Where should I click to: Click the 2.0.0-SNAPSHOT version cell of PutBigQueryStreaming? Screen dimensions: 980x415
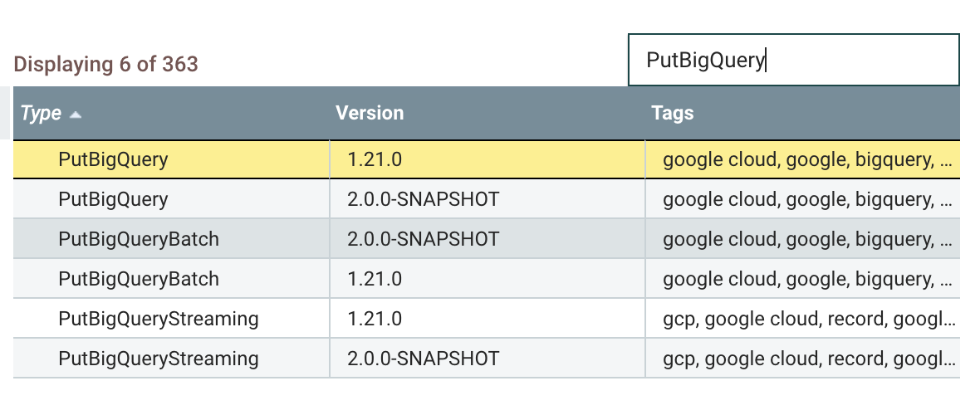click(488, 359)
